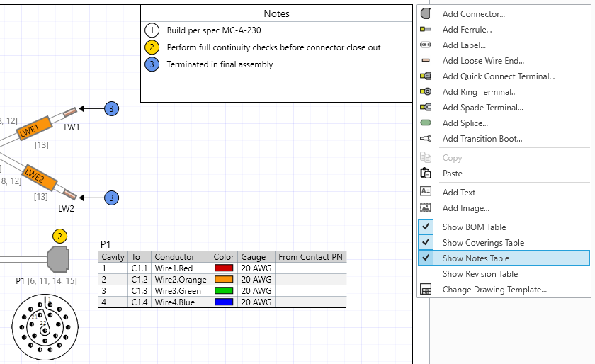The height and width of the screenshot is (364, 595).
Task: Click the Add Label icon
Action: pos(426,45)
